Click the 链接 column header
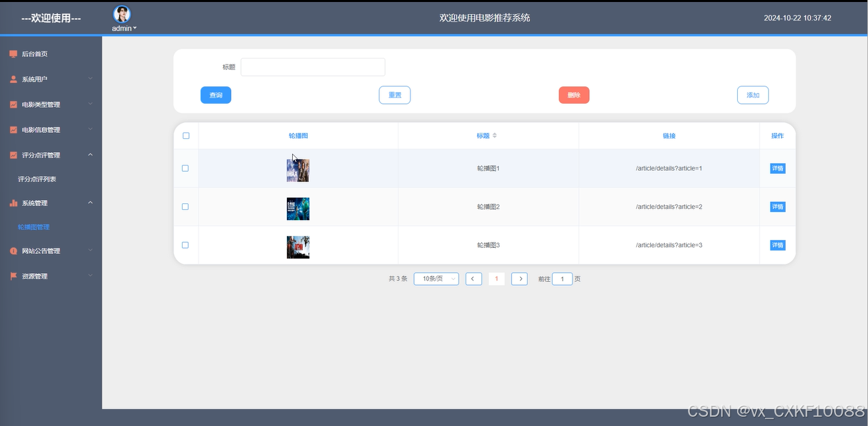Viewport: 868px width, 426px height. (x=669, y=136)
